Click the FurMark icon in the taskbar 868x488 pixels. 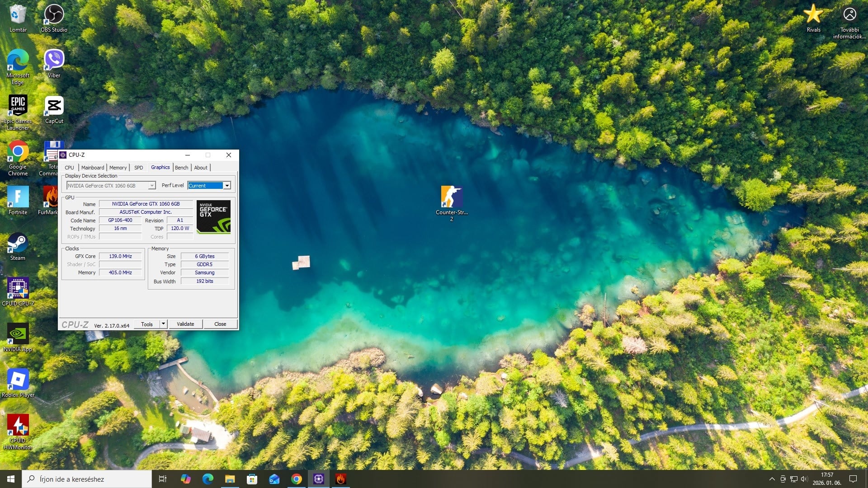341,479
